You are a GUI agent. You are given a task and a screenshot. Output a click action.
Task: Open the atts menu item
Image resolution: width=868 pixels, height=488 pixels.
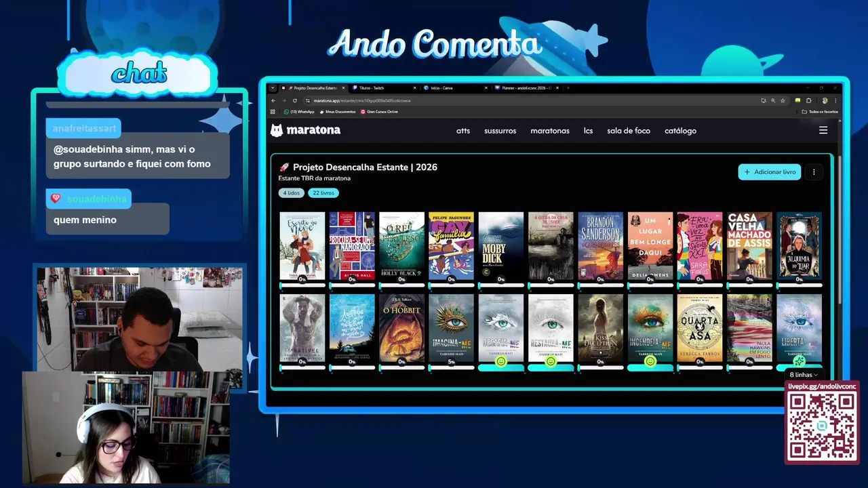point(463,131)
